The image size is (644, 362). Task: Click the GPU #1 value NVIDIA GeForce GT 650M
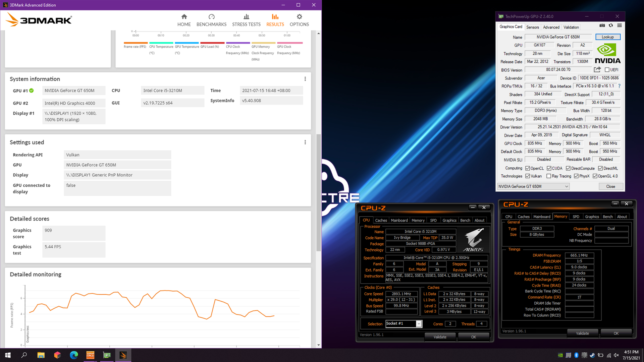click(x=74, y=90)
